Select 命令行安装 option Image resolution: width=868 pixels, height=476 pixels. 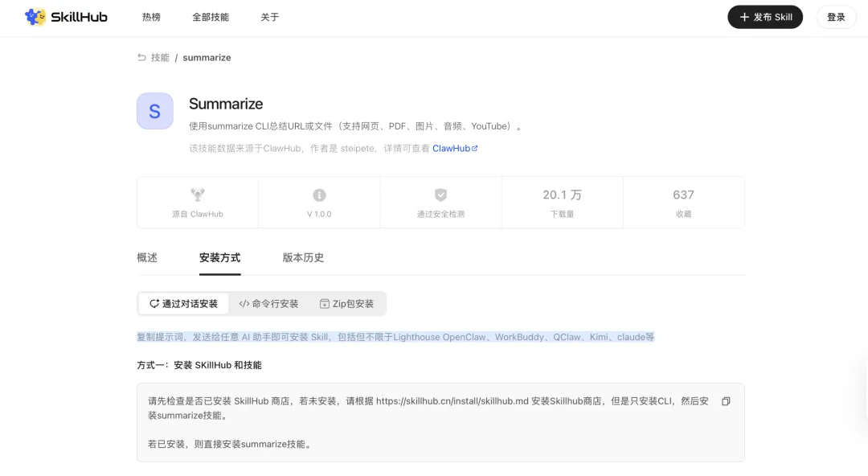tap(268, 304)
